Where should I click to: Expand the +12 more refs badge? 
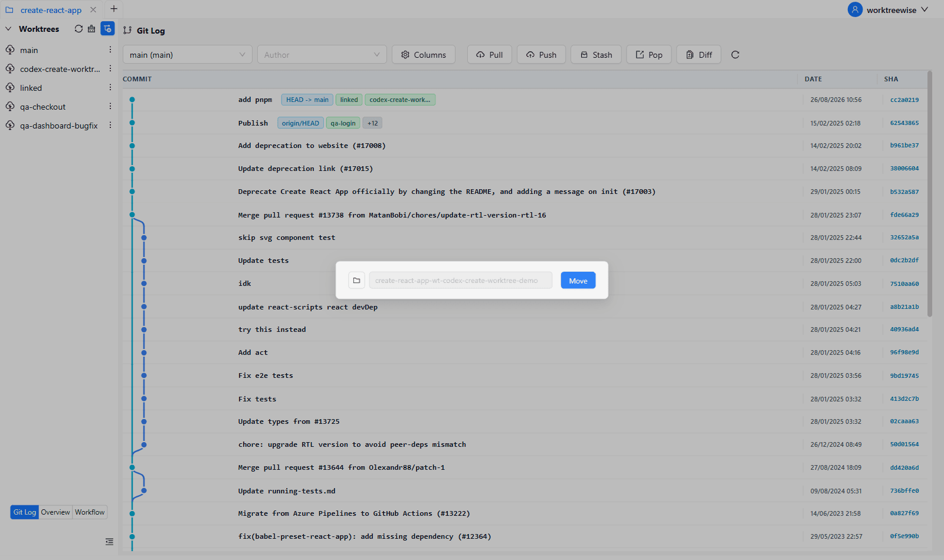coord(373,123)
